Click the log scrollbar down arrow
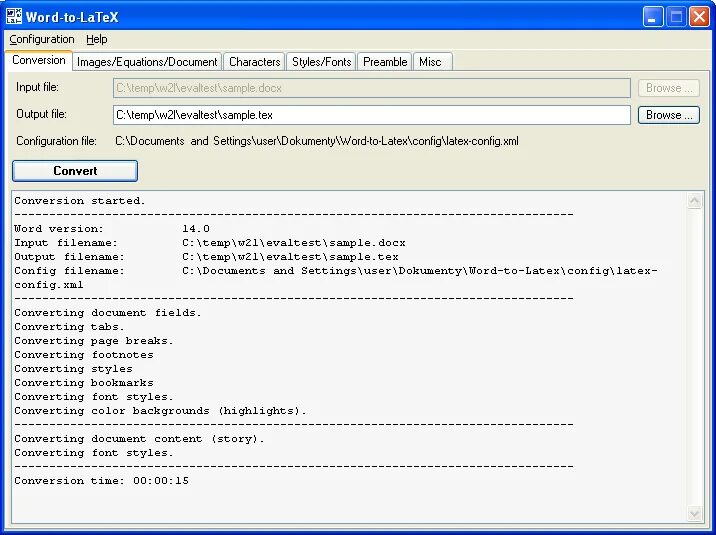The image size is (716, 535). [695, 514]
